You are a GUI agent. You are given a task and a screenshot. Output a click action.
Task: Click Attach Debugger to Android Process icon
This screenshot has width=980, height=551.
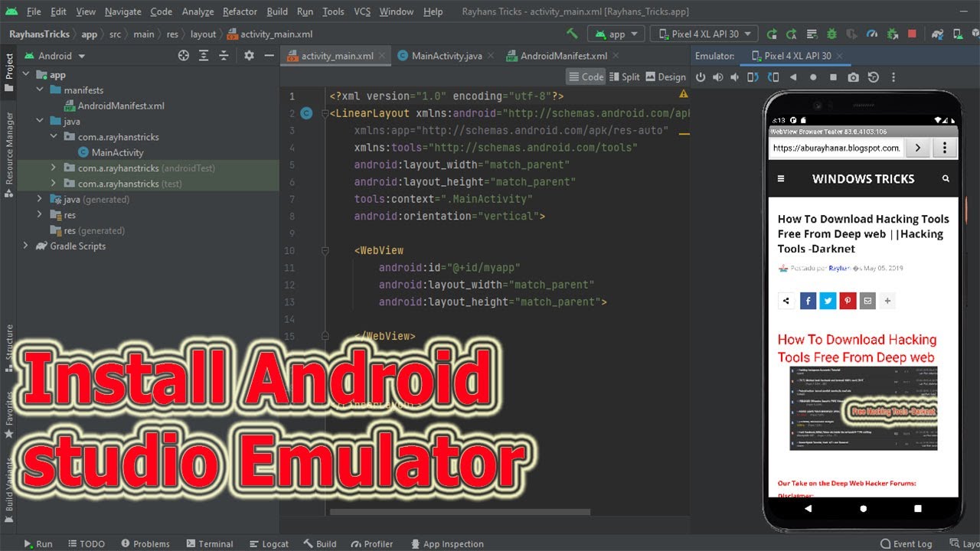coord(892,34)
